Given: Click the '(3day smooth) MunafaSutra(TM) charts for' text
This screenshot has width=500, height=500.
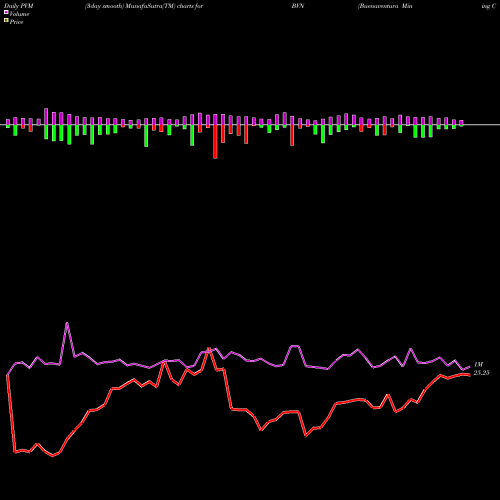Looking at the screenshot, I should click(144, 6).
